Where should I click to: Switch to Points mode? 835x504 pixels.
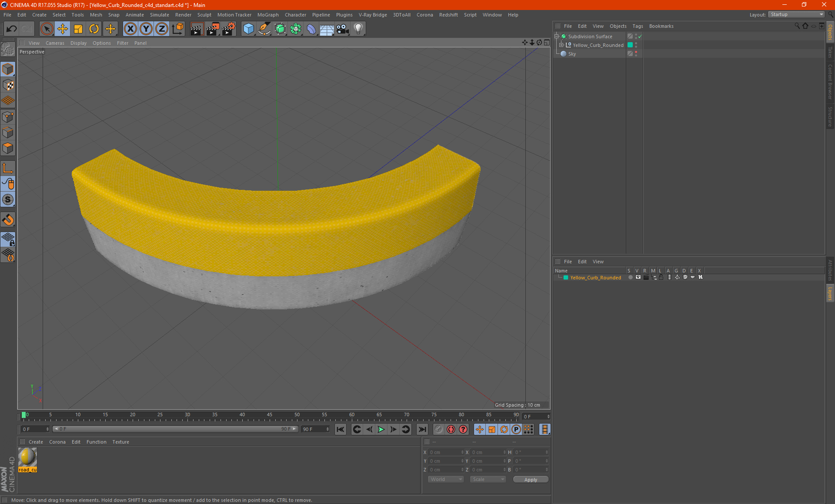point(8,117)
